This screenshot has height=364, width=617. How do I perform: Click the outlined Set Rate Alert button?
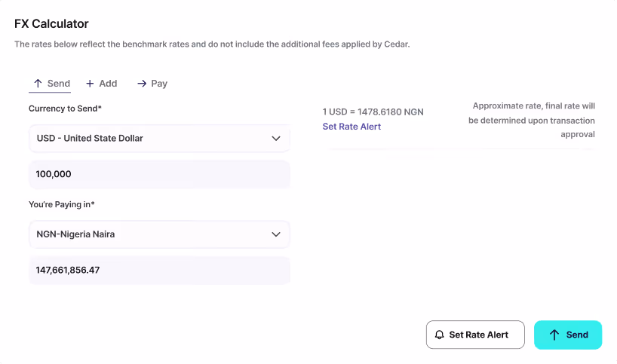tap(475, 335)
